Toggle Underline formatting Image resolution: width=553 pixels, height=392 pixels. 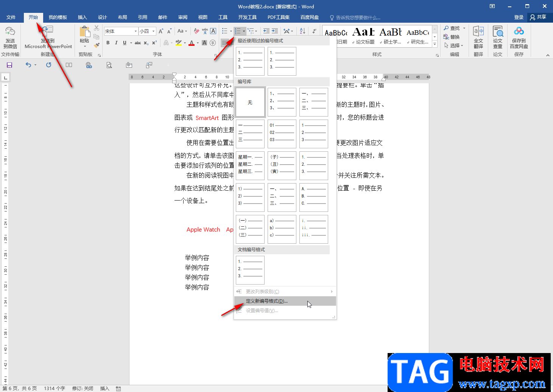click(125, 43)
